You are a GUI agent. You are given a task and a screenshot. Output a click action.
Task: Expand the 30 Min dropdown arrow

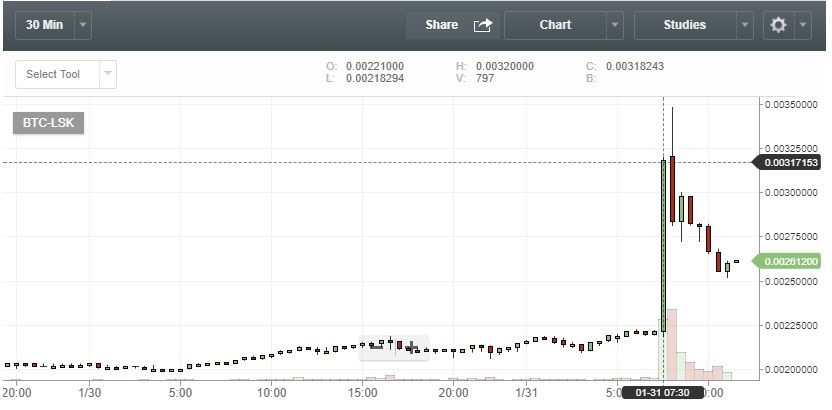click(x=83, y=25)
